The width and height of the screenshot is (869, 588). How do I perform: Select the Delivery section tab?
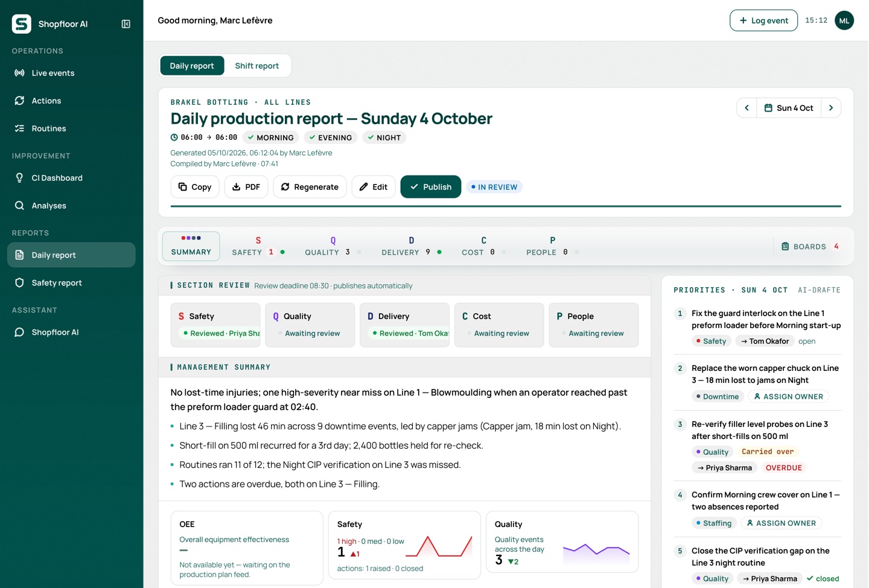pyautogui.click(x=412, y=246)
